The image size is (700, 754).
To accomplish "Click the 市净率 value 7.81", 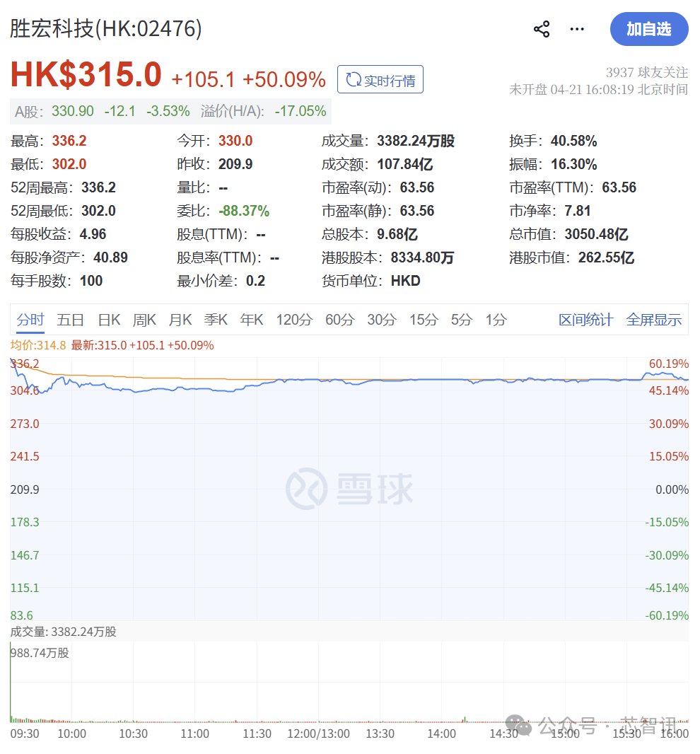I will 578,211.
